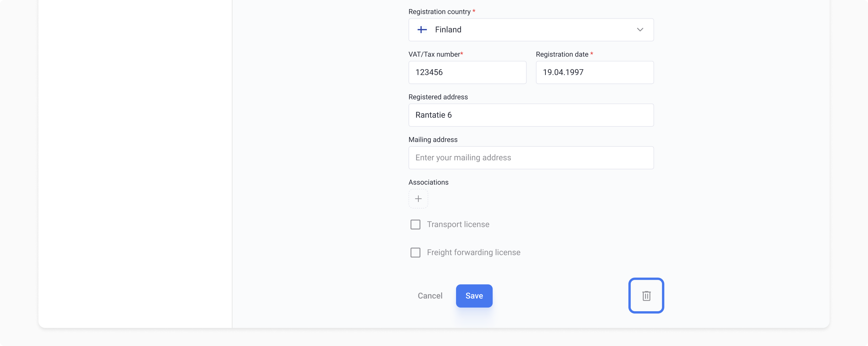
Task: Enter the Mailing address input field
Action: (x=531, y=158)
